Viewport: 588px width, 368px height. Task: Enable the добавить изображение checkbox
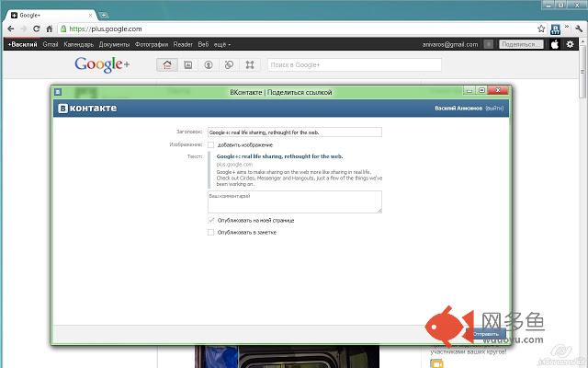[211, 145]
